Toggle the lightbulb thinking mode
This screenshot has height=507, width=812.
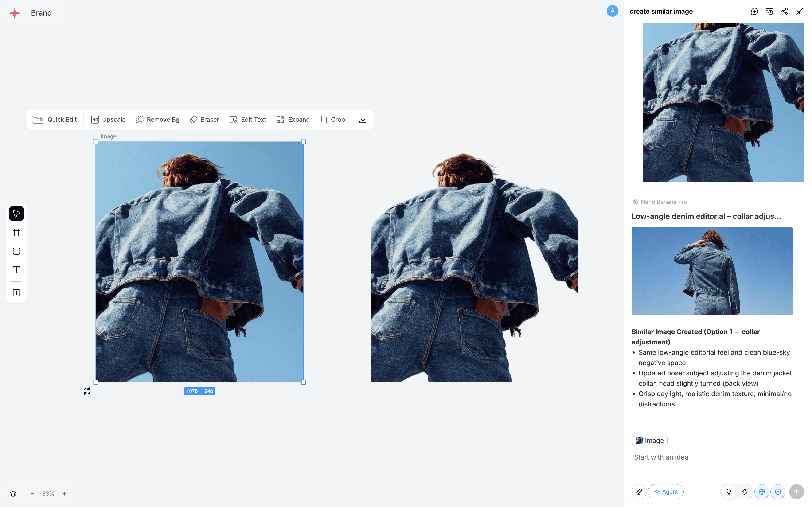point(729,491)
